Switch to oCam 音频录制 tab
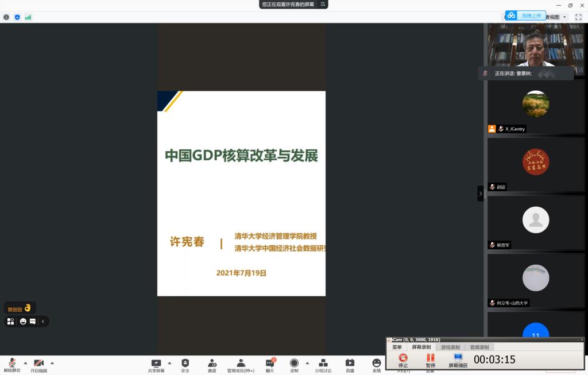The width and height of the screenshot is (588, 375). [x=479, y=347]
